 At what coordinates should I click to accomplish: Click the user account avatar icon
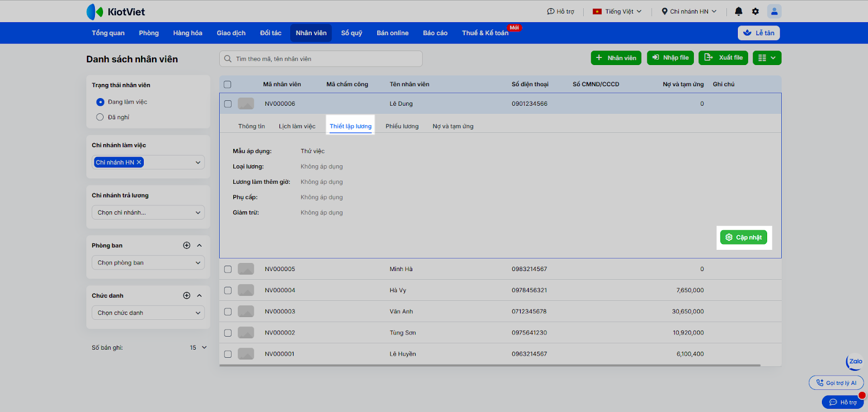click(x=774, y=11)
